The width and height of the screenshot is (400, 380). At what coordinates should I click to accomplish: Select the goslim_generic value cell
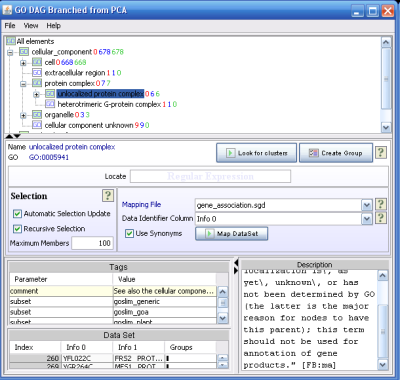point(165,302)
